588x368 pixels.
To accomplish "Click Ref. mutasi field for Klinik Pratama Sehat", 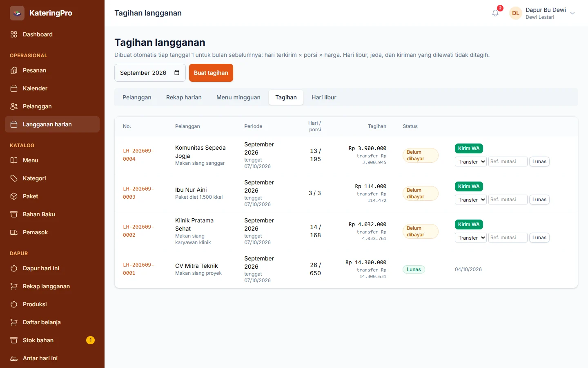I will 508,238.
